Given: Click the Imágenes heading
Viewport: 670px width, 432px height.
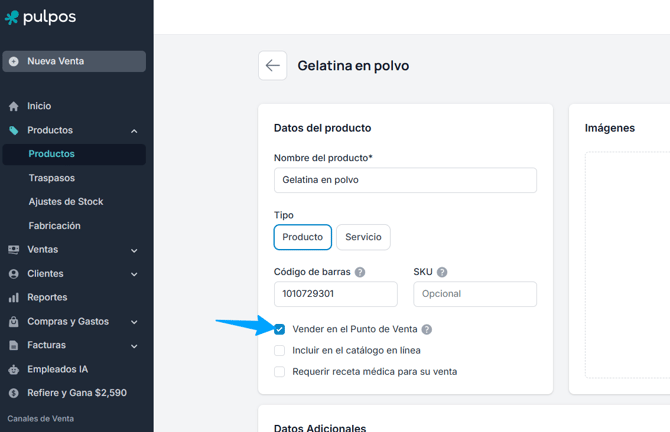Looking at the screenshot, I should pyautogui.click(x=609, y=128).
